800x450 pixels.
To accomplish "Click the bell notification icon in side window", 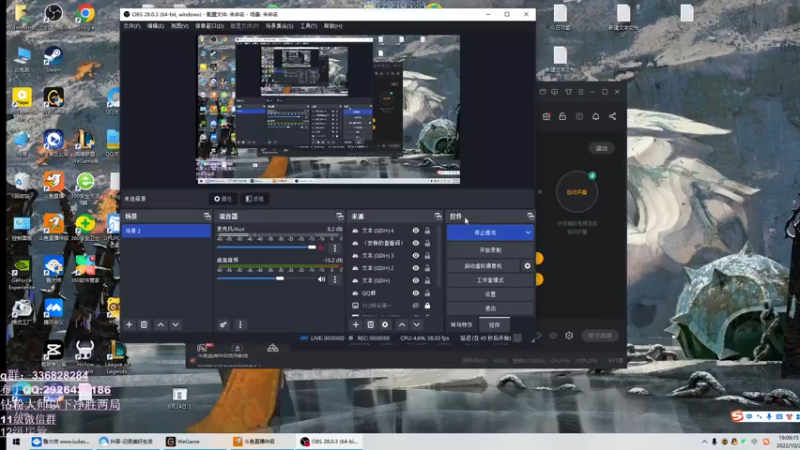I will (595, 116).
